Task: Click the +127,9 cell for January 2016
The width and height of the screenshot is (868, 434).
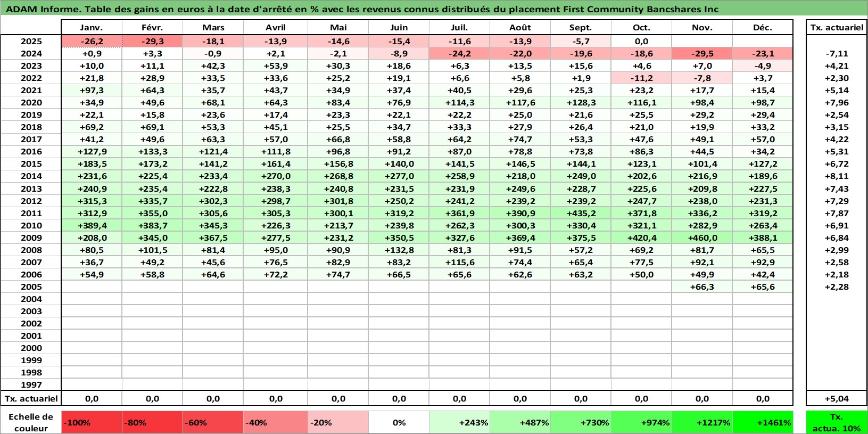Action: pos(92,152)
